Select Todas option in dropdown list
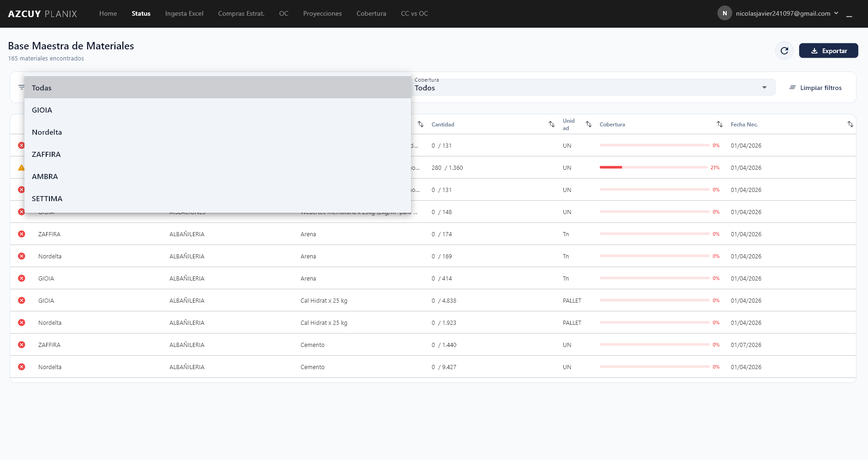 tap(217, 88)
